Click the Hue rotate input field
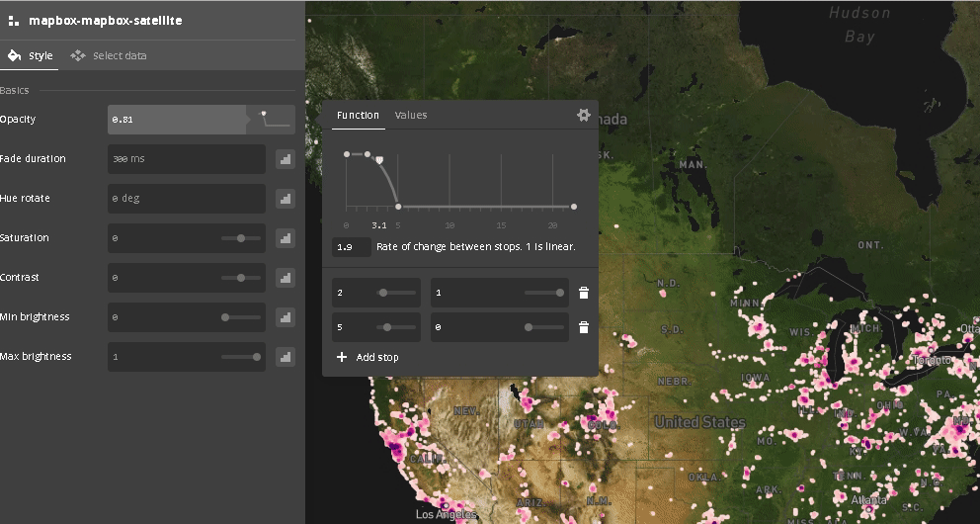980x524 pixels. coord(187,198)
